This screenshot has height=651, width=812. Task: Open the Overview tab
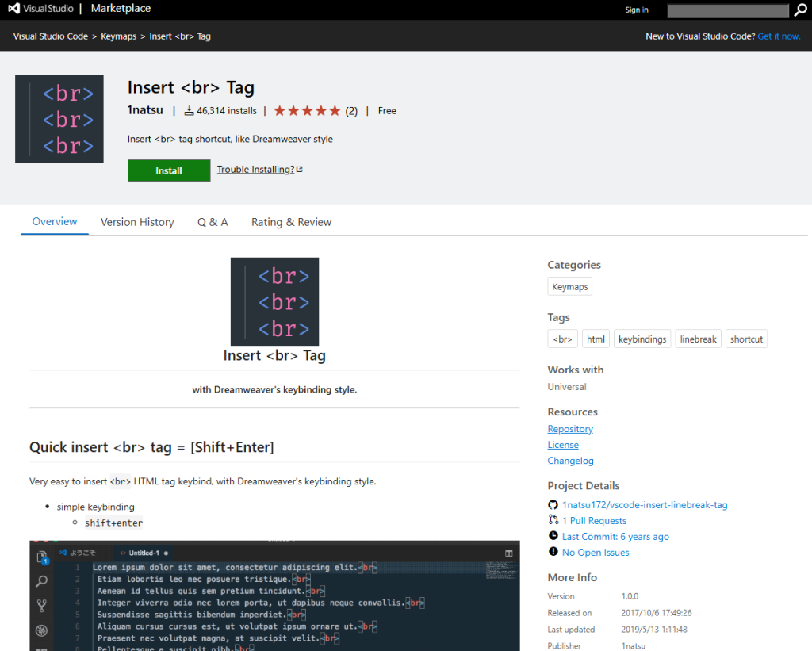click(x=55, y=222)
